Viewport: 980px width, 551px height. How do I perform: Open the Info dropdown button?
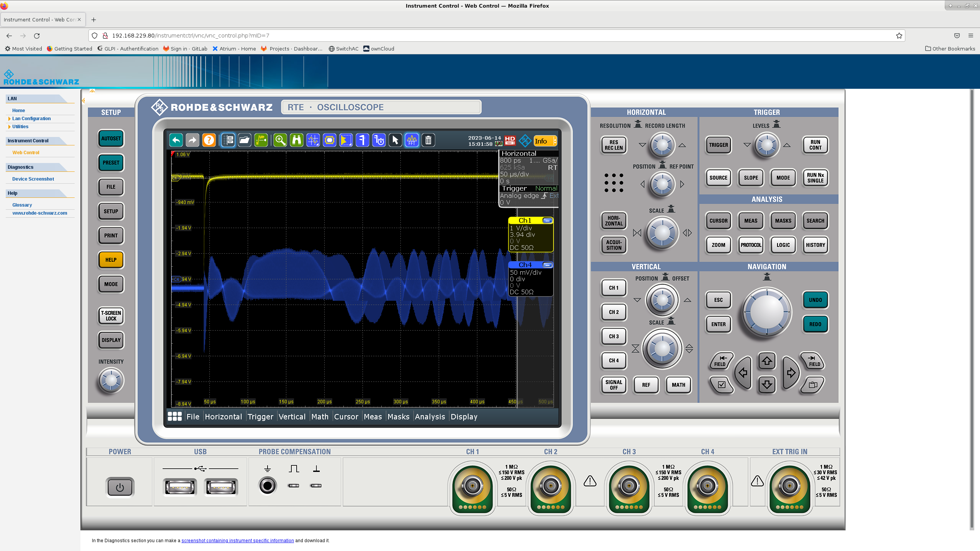click(545, 141)
